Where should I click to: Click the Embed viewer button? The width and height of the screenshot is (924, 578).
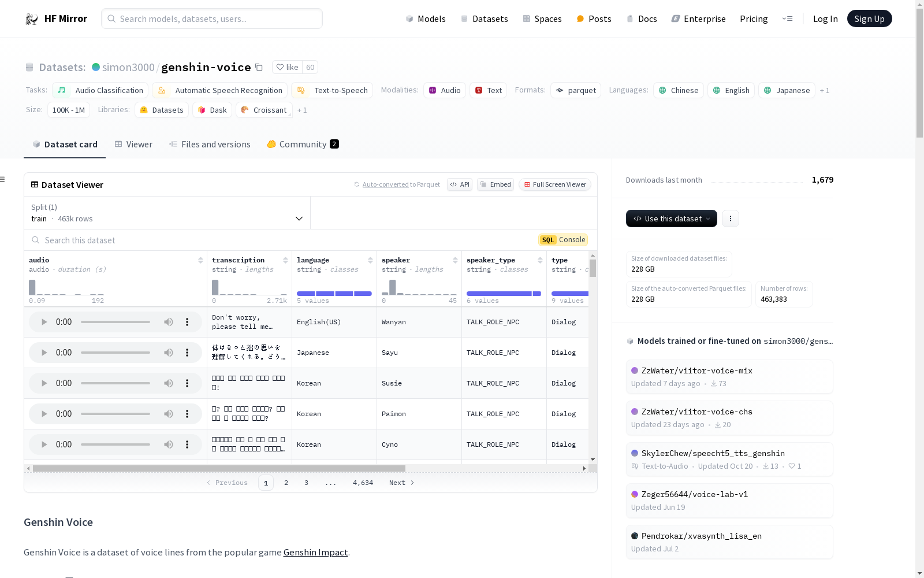495,184
